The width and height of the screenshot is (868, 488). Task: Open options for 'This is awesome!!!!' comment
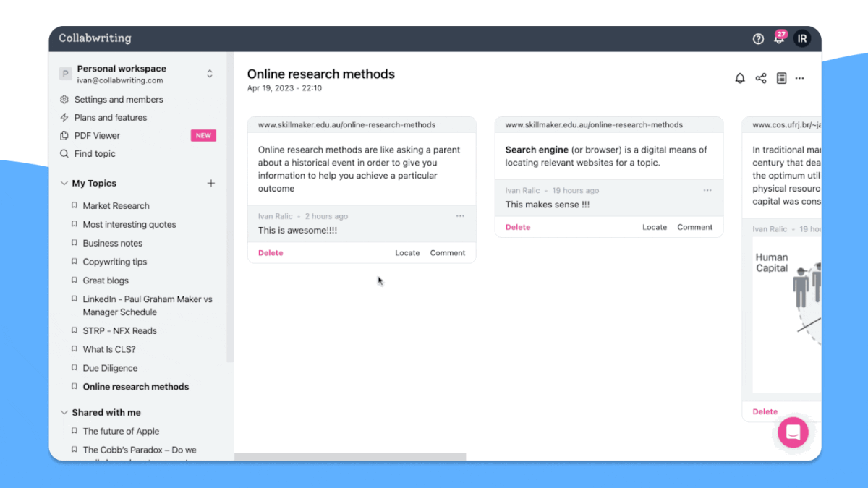pyautogui.click(x=460, y=216)
